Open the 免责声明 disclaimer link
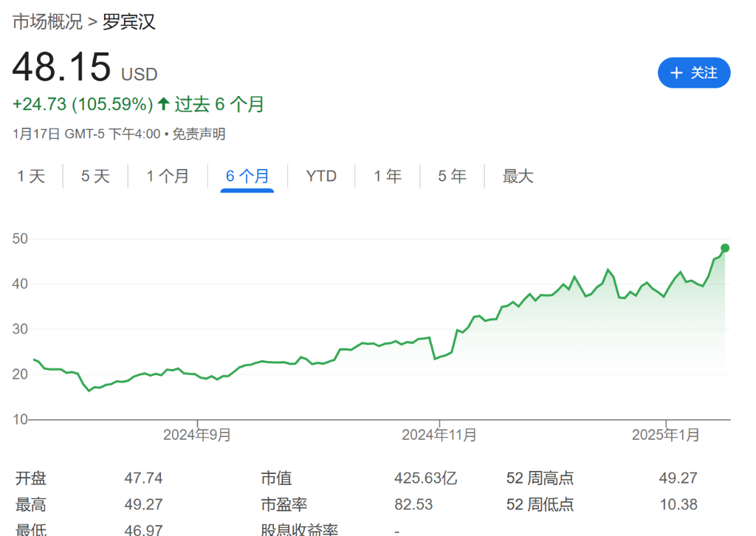This screenshot has width=756, height=536. [201, 134]
